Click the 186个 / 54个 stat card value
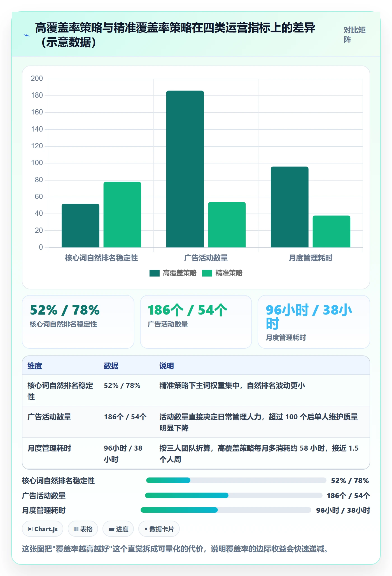The height and width of the screenshot is (576, 392). click(188, 310)
